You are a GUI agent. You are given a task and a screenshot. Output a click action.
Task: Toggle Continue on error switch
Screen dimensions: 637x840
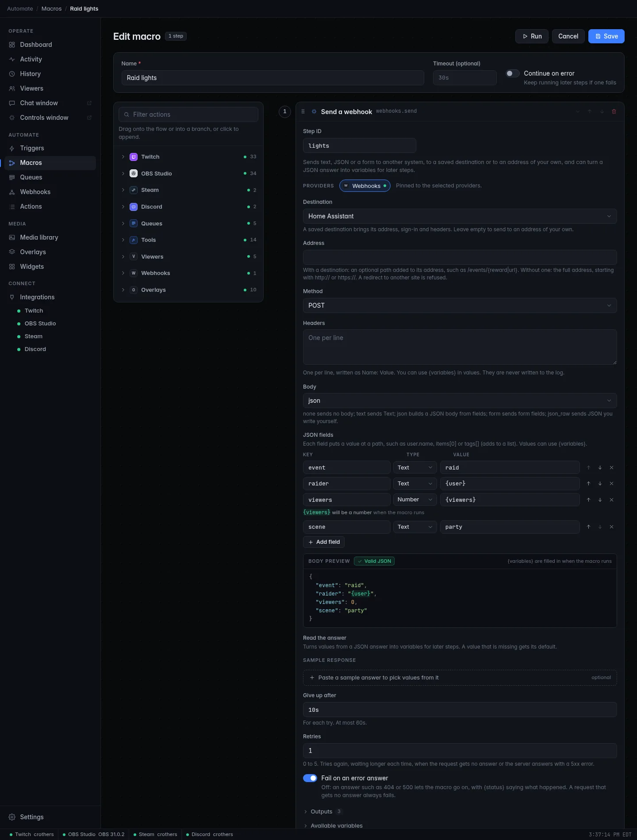(x=513, y=73)
